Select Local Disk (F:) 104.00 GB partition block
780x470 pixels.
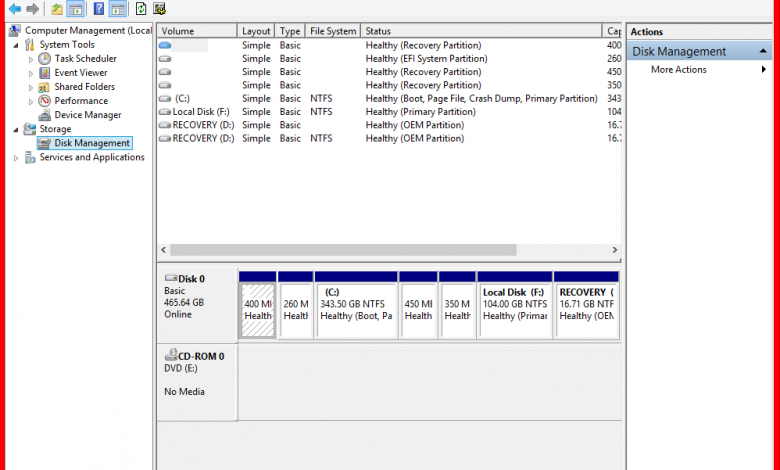point(515,311)
